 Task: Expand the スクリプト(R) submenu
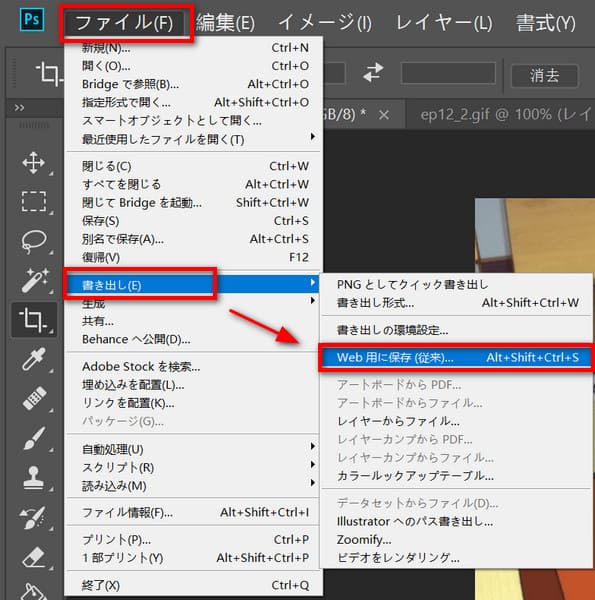(x=195, y=468)
